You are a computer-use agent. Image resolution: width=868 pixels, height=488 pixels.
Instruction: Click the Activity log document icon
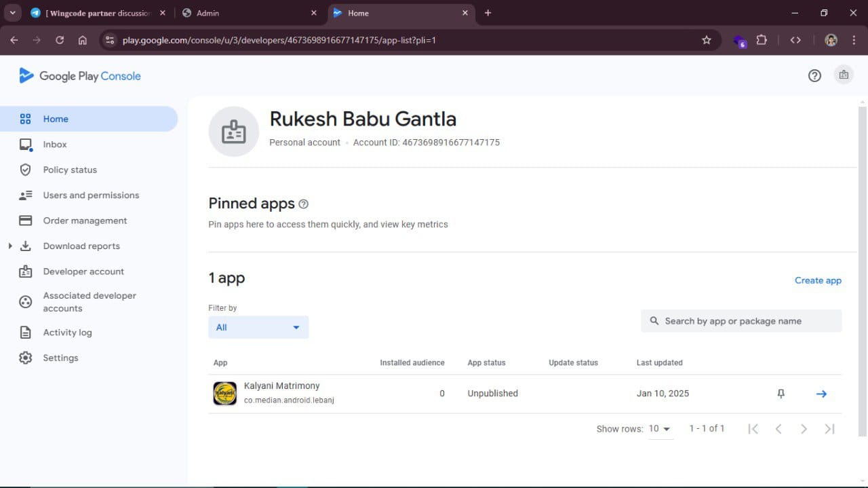point(26,333)
